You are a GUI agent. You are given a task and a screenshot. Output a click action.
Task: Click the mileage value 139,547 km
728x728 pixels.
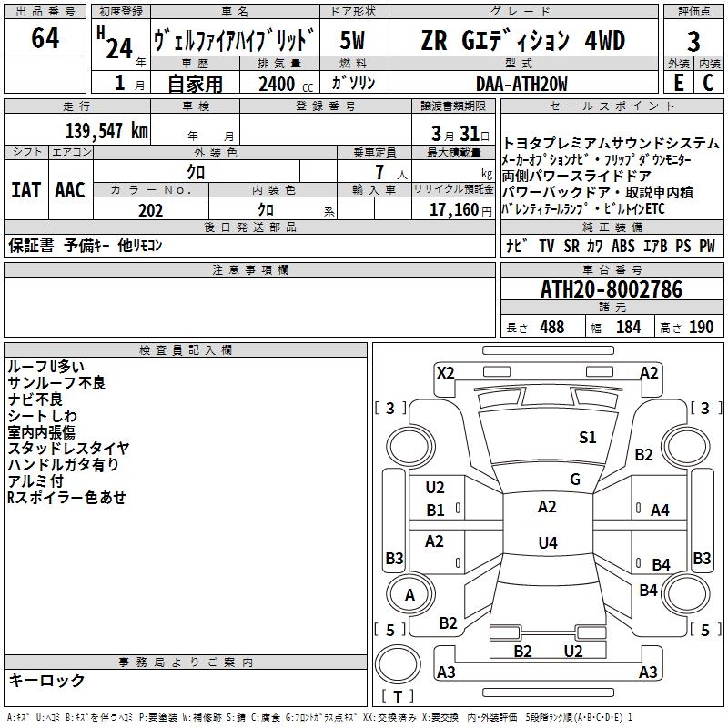[x=107, y=130]
